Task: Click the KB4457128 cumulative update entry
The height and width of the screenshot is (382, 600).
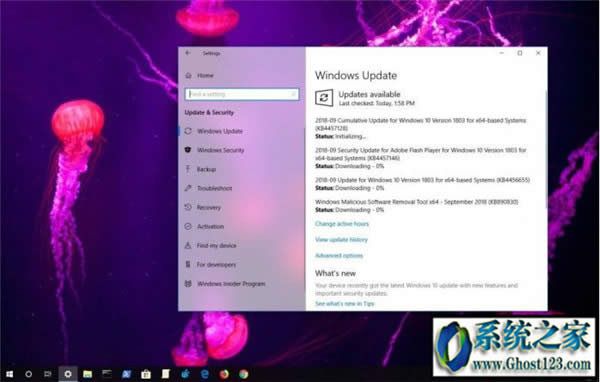Action: pos(421,128)
